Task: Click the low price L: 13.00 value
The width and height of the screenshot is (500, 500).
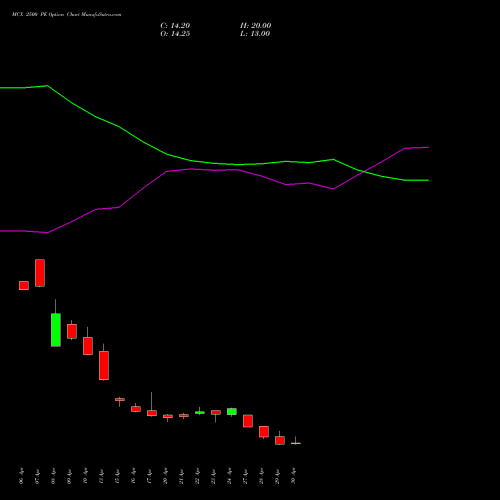Action: point(255,33)
